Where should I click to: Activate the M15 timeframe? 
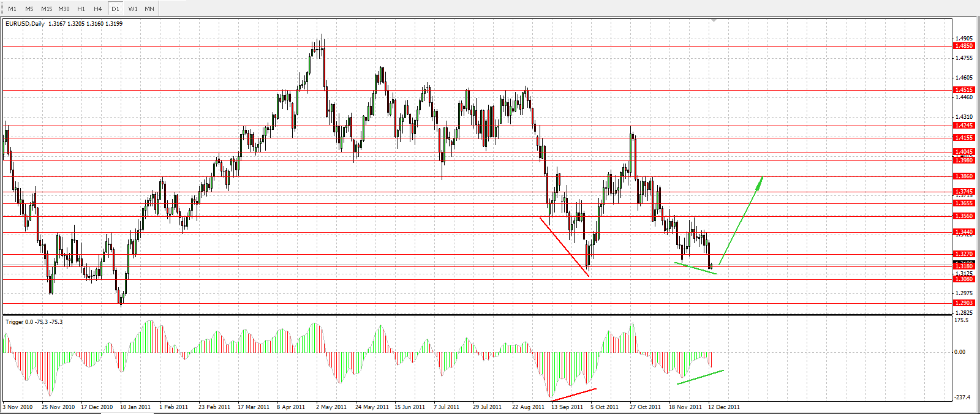(47, 9)
